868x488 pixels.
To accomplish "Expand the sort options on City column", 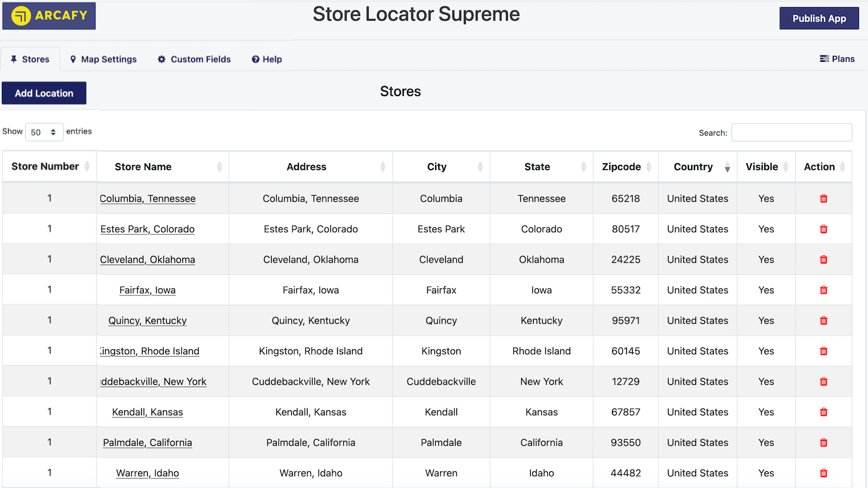I will (481, 166).
